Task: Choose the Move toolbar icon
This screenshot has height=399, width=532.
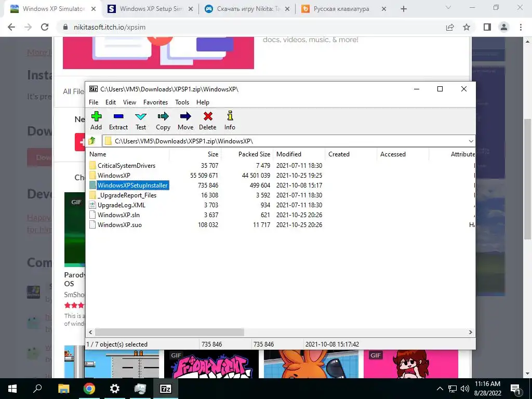Action: click(x=185, y=116)
